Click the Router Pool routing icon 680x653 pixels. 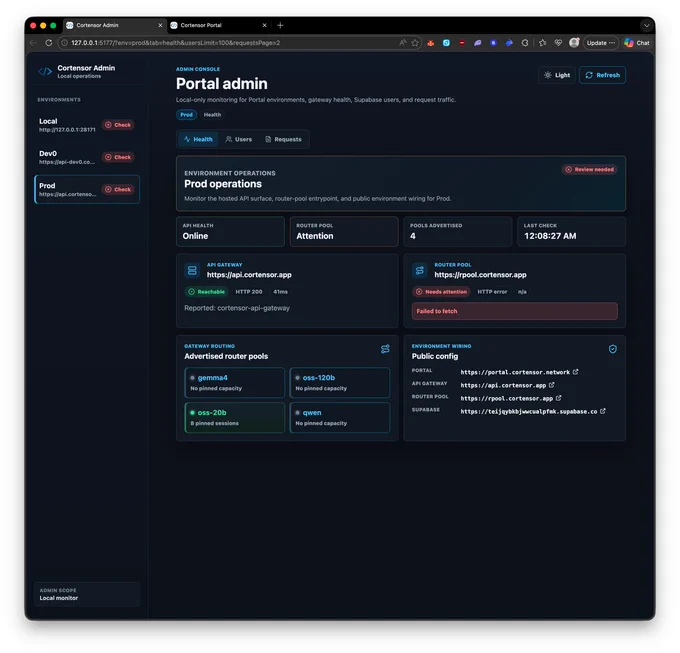419,271
